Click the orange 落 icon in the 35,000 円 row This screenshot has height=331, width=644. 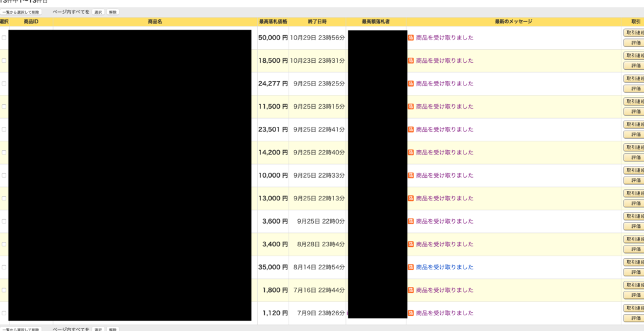pyautogui.click(x=411, y=267)
